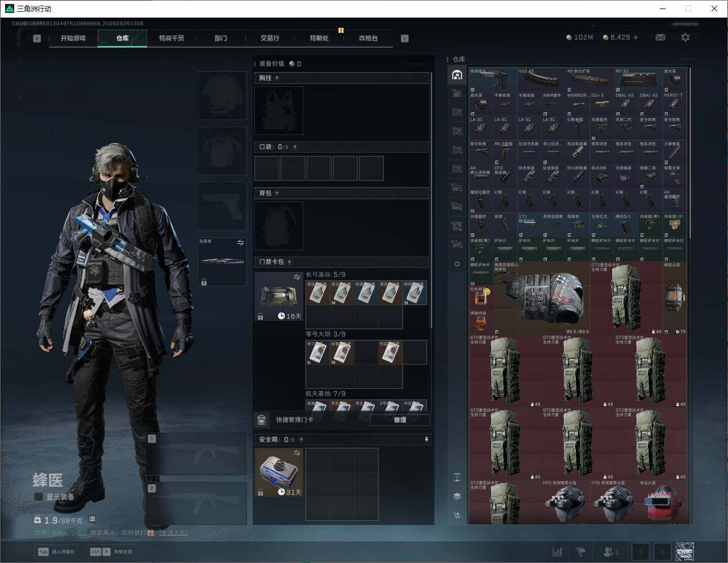Screen dimensions: 728x563
Task: Select the Odin 5 item
Action: (x=602, y=104)
